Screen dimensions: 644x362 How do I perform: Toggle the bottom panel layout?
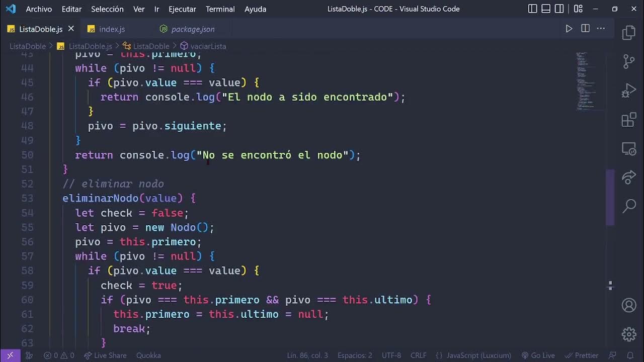[x=546, y=9]
